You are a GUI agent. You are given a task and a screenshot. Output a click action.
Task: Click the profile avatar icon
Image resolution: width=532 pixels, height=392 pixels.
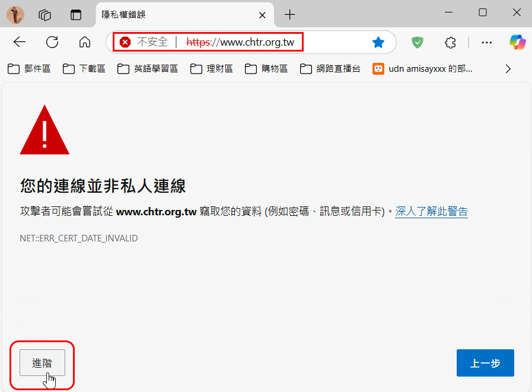pyautogui.click(x=15, y=14)
